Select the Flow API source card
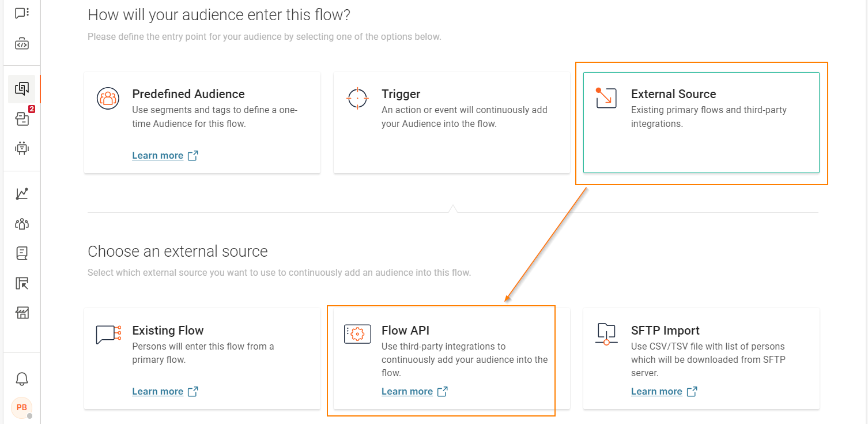This screenshot has width=868, height=424. coord(451,358)
